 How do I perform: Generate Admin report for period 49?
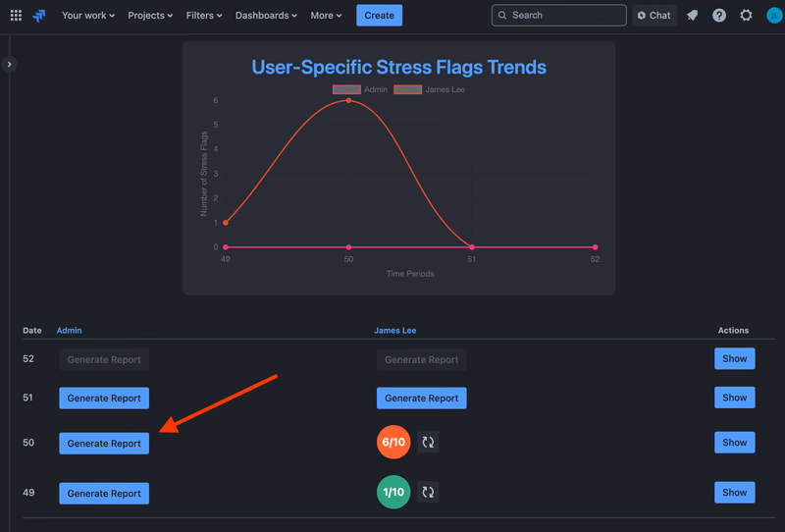[x=104, y=494]
